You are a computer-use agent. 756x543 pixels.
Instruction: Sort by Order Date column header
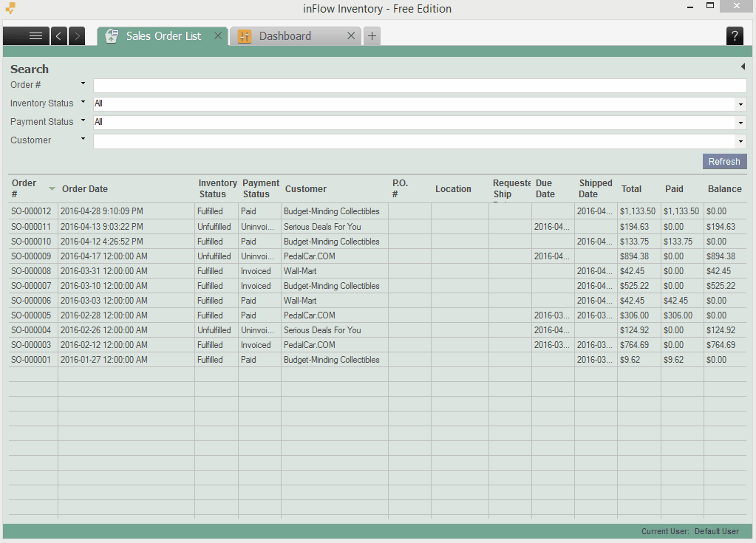click(x=127, y=188)
